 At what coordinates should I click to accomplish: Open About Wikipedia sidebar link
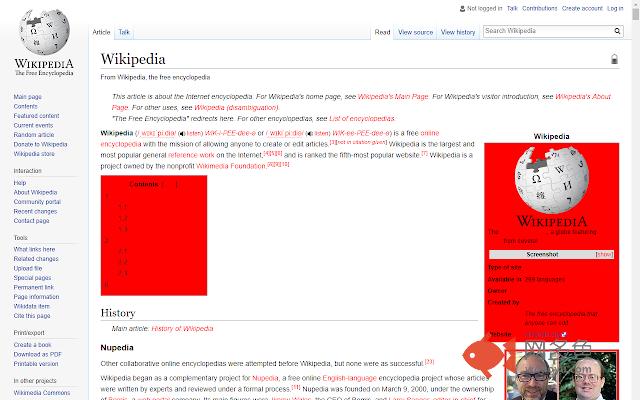35,192
